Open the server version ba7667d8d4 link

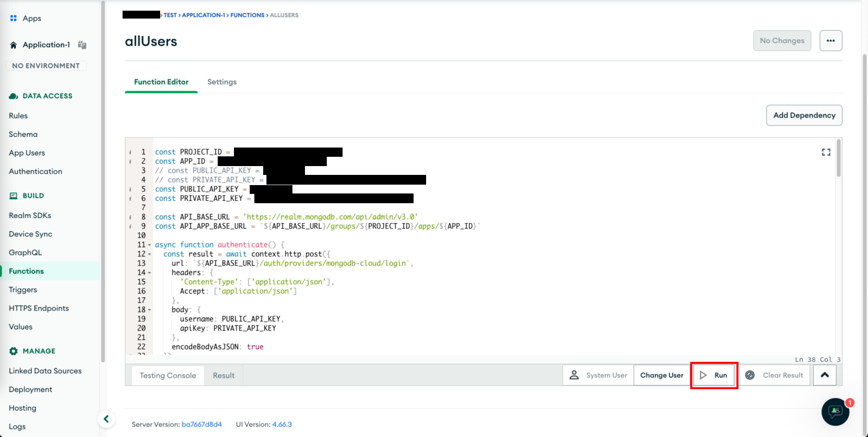coord(201,424)
